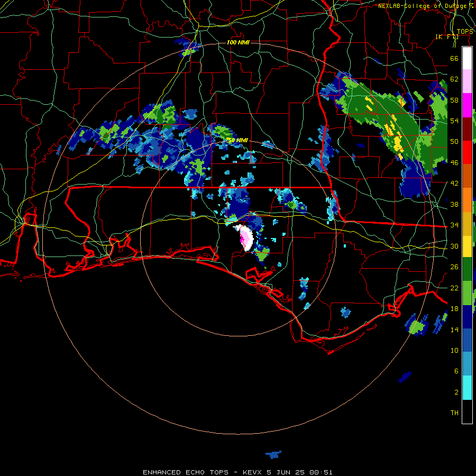Click the 100 NMI range ring label

(238, 42)
